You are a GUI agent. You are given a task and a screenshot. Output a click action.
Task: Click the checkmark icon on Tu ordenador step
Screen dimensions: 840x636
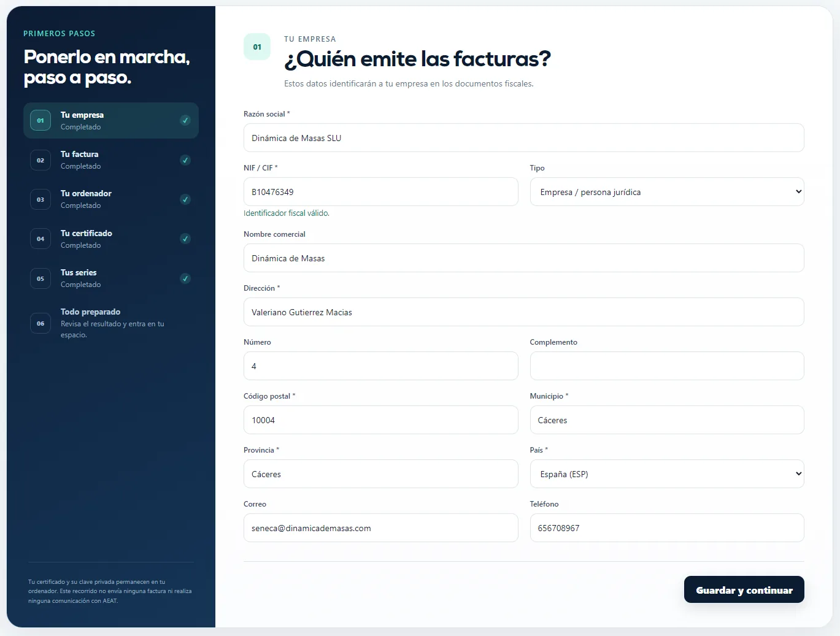[x=185, y=199]
